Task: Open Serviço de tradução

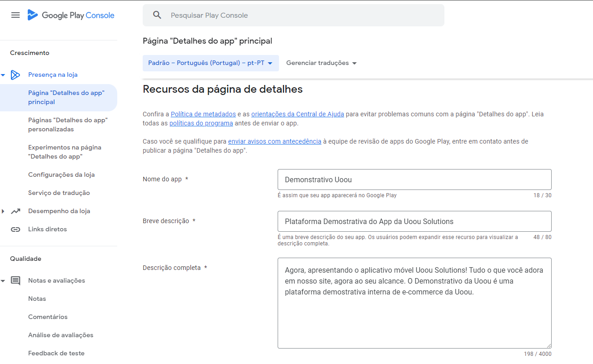Action: 59,193
